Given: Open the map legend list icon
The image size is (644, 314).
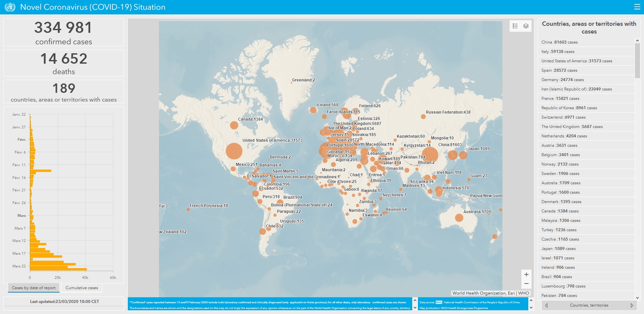Looking at the screenshot, I should pyautogui.click(x=515, y=26).
